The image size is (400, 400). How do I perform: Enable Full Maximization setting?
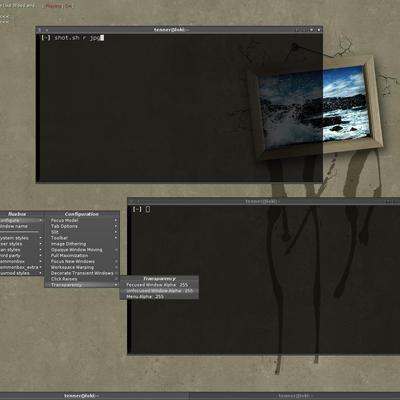tap(82, 255)
